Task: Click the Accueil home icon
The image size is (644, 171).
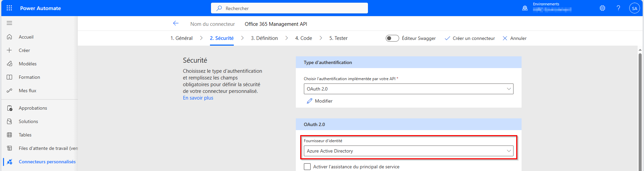Action: click(9, 37)
